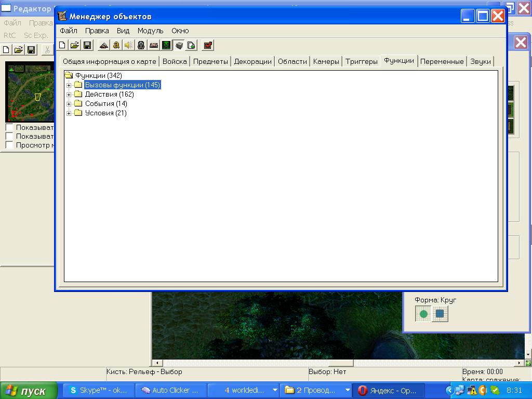Click Save icon in background editor toolbar
Image resolution: width=532 pixels, height=399 pixels.
[x=31, y=50]
